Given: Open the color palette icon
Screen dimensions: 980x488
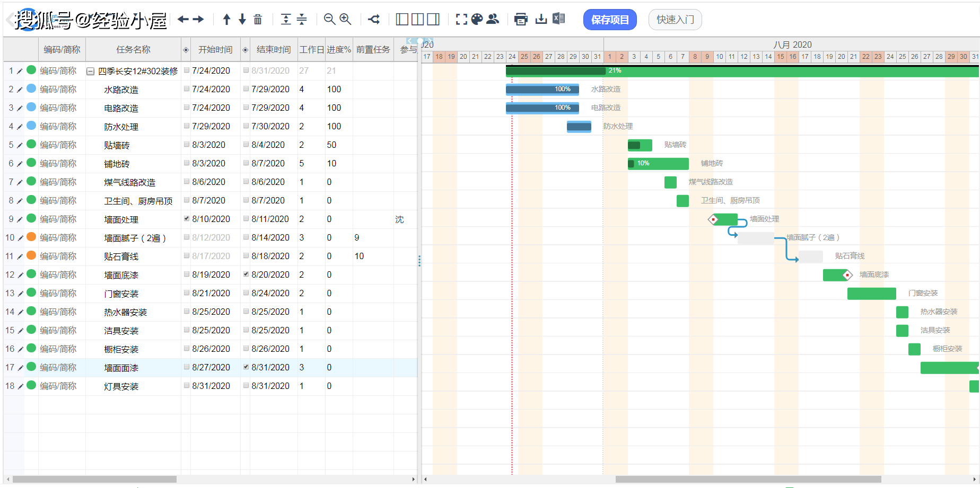Looking at the screenshot, I should click(477, 20).
